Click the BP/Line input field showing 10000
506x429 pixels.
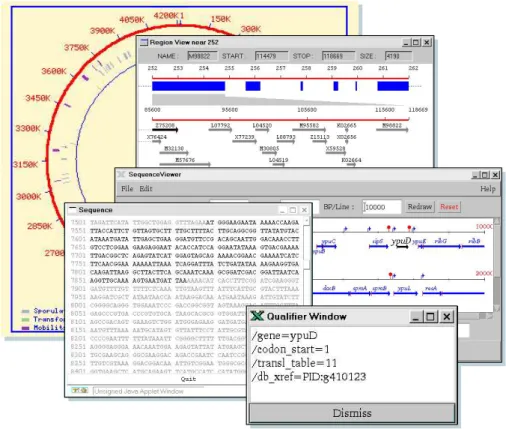click(x=382, y=207)
